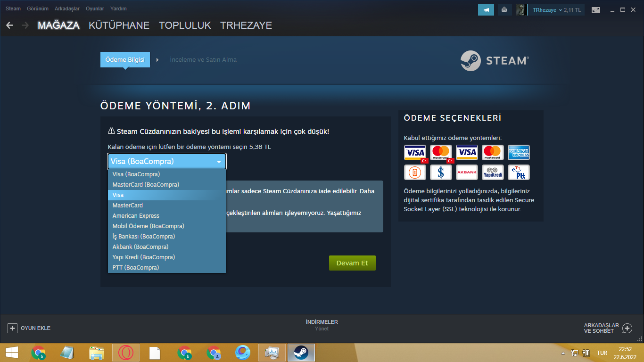Select plain MasterCard payment option
The image size is (644, 362).
[167, 206]
